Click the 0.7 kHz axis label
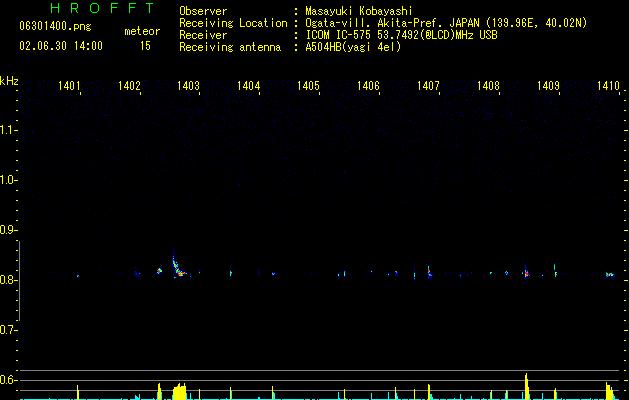This screenshot has width=629, height=400. pyautogui.click(x=9, y=330)
